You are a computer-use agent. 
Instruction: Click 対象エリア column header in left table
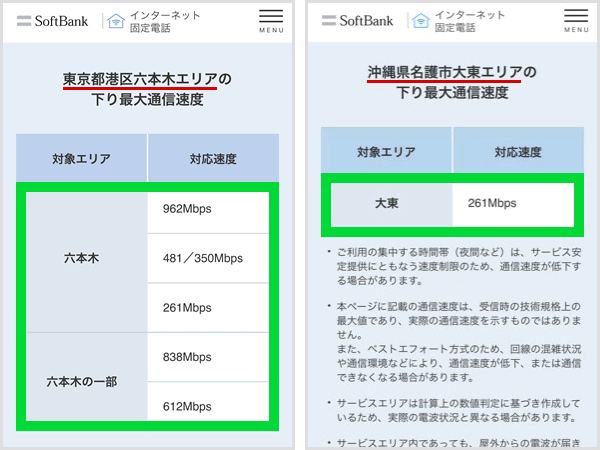tap(81, 158)
